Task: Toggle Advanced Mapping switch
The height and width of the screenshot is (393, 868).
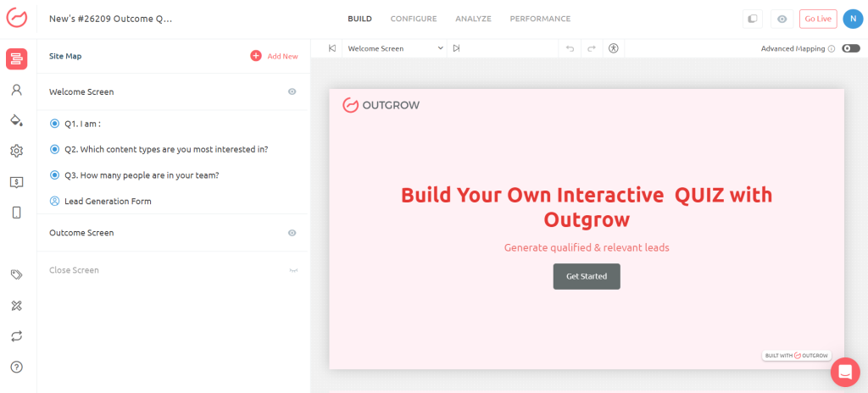Action: [x=850, y=48]
